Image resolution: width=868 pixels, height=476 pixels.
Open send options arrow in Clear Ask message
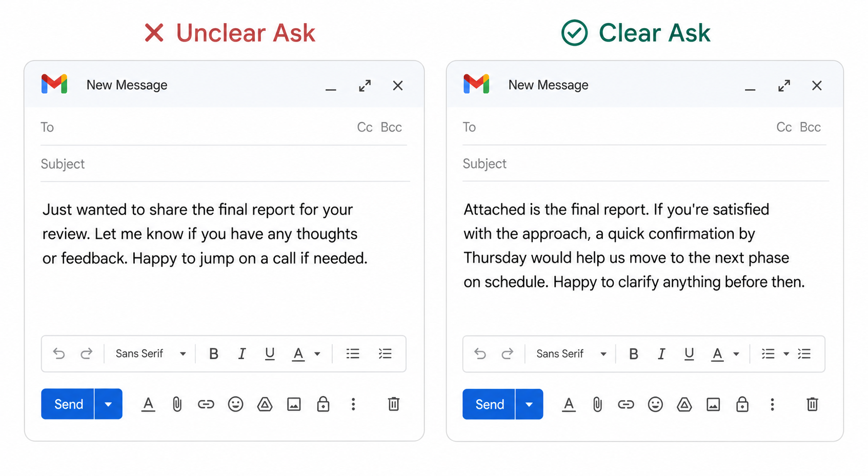point(529,404)
